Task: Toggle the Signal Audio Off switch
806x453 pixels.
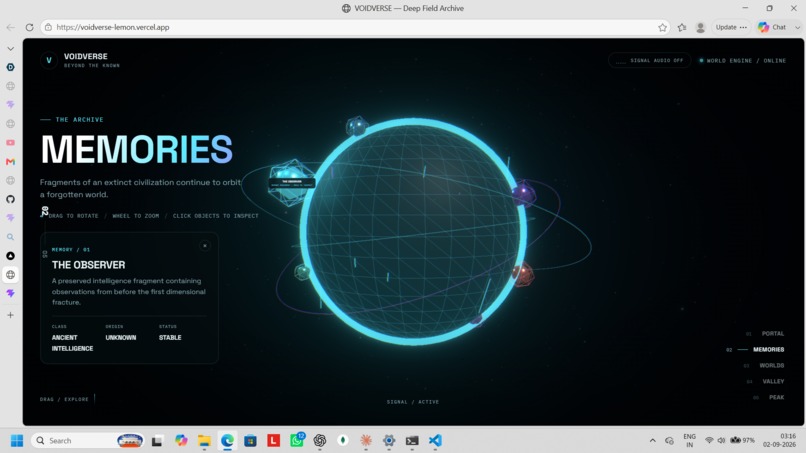Action: (x=650, y=60)
